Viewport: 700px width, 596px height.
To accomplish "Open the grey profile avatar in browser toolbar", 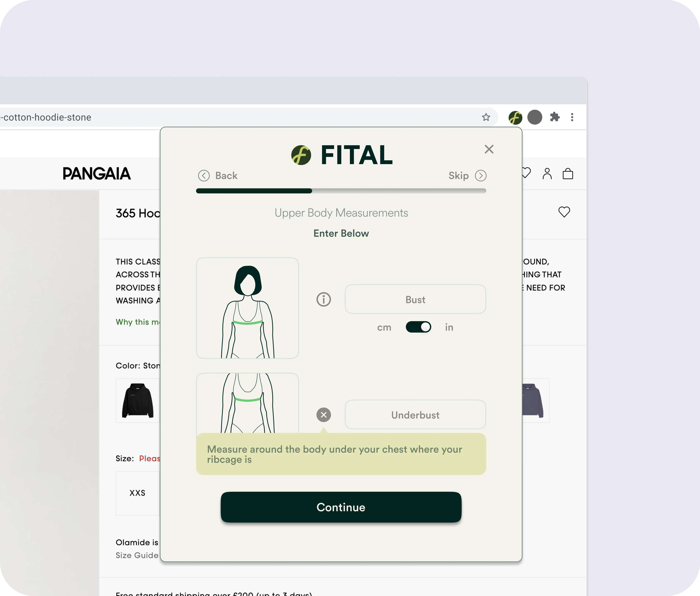I will point(535,117).
